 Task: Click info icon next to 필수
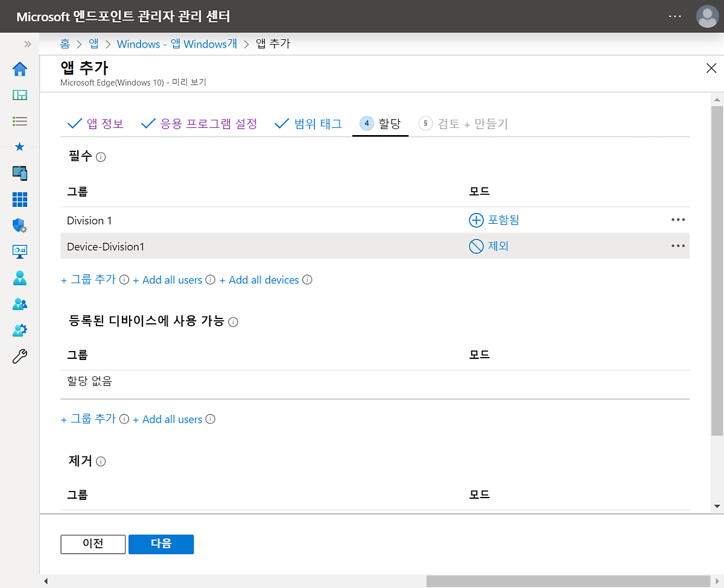[101, 157]
